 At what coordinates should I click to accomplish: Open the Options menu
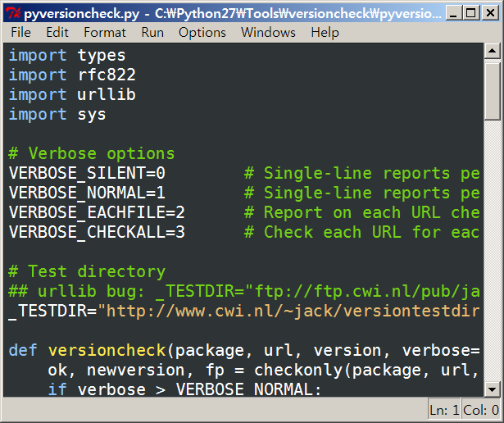[202, 33]
